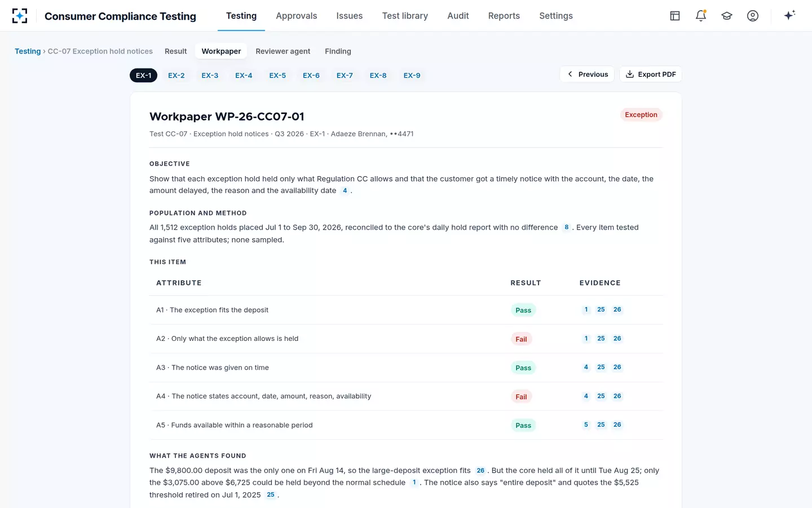Open the Audit navigation tab
The image size is (812, 508).
pyautogui.click(x=458, y=16)
